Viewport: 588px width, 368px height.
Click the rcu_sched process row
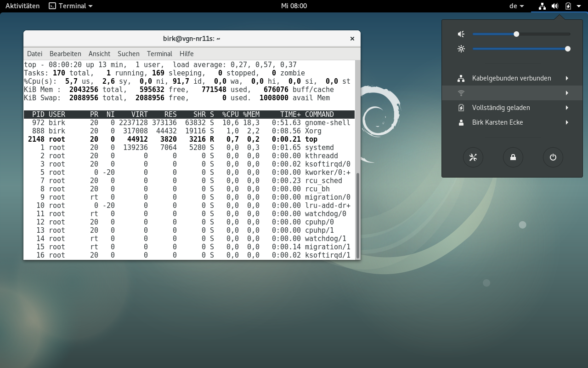[189, 181]
